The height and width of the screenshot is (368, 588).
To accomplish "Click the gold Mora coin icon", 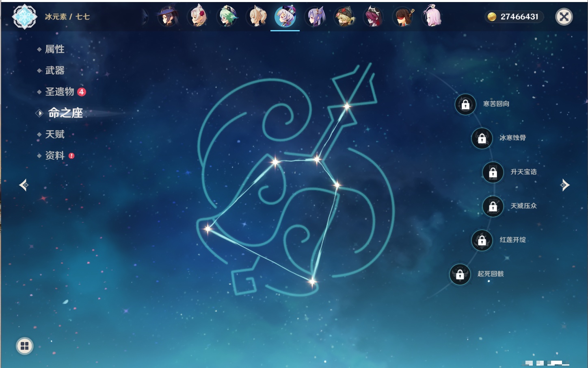I will click(x=492, y=17).
